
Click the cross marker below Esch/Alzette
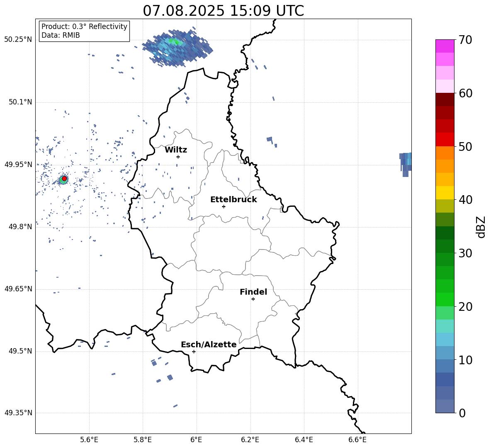194,351
